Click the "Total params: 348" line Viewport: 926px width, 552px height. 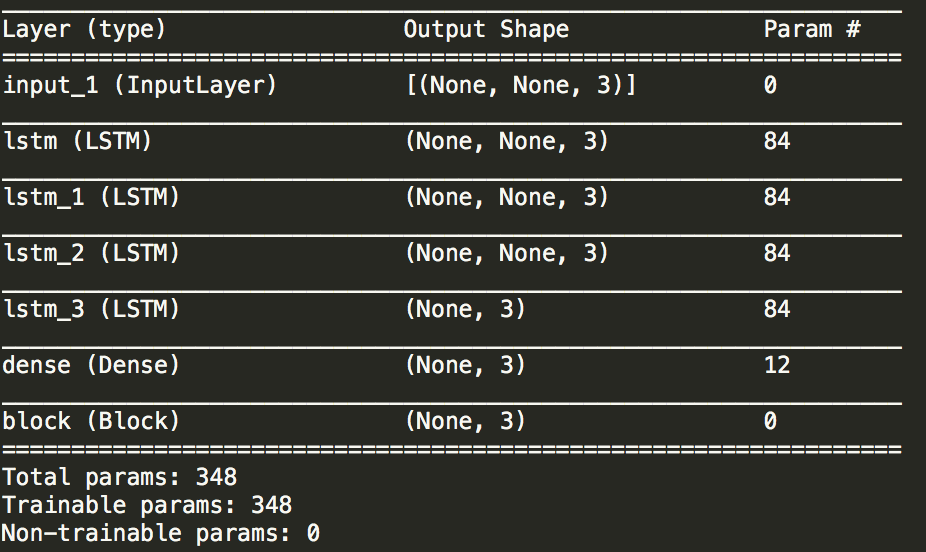click(x=120, y=476)
